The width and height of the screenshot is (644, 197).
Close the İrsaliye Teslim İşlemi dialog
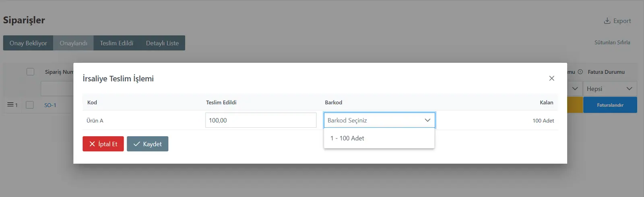pyautogui.click(x=551, y=78)
